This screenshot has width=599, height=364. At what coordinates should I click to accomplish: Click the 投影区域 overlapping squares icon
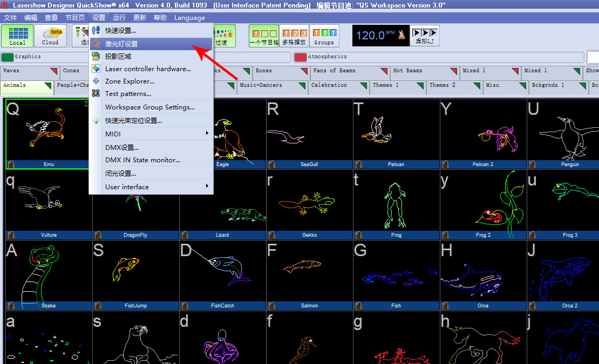click(96, 57)
